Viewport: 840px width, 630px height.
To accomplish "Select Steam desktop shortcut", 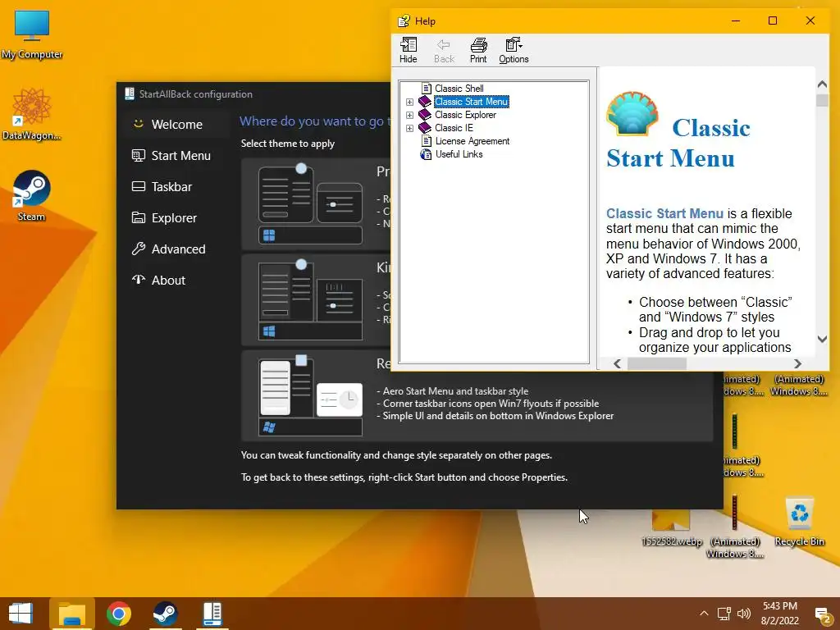I will (32, 195).
